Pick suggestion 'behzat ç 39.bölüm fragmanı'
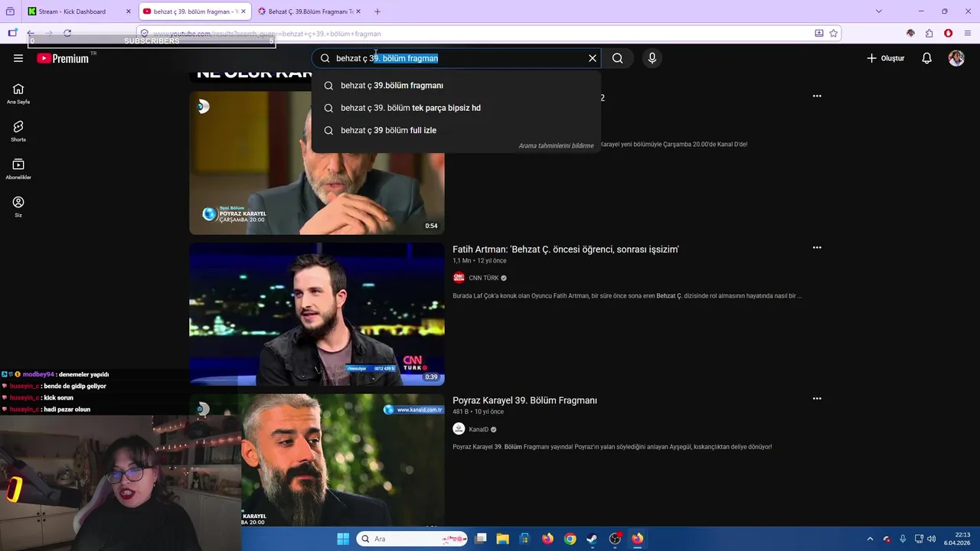This screenshot has height=551, width=980. [456, 86]
